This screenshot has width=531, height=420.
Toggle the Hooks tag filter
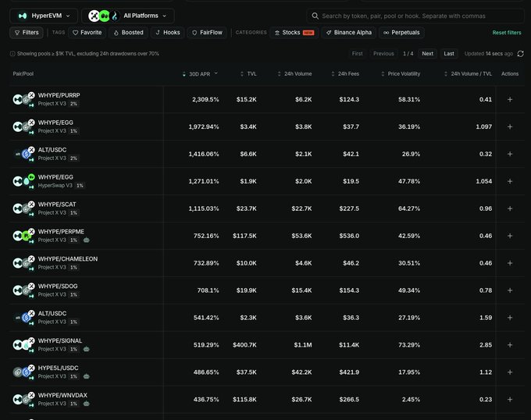[168, 33]
